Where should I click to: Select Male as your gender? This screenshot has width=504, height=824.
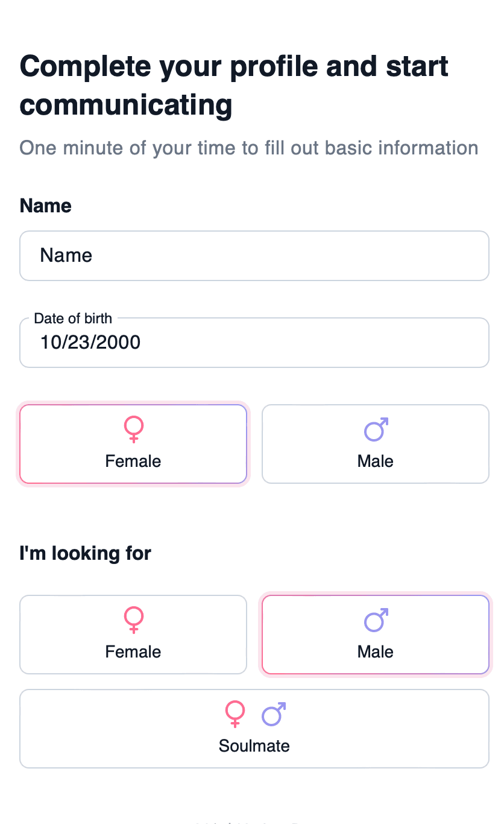coord(375,444)
